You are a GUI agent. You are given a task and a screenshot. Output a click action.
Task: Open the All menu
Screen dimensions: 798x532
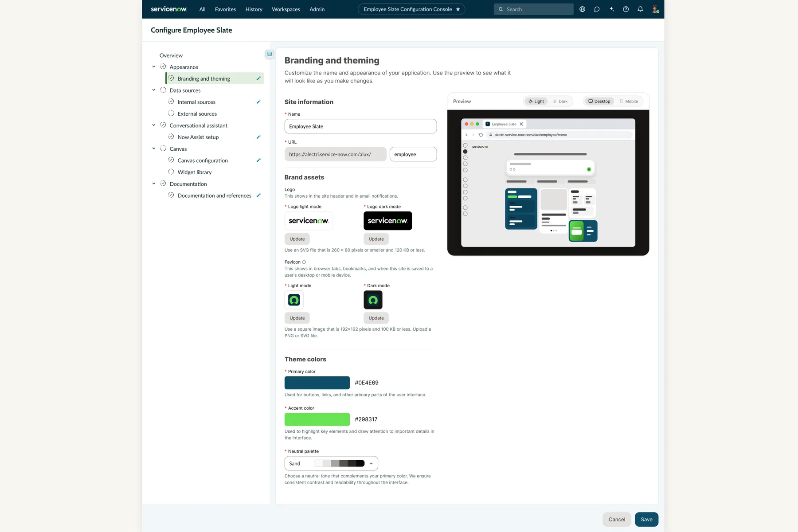[202, 9]
